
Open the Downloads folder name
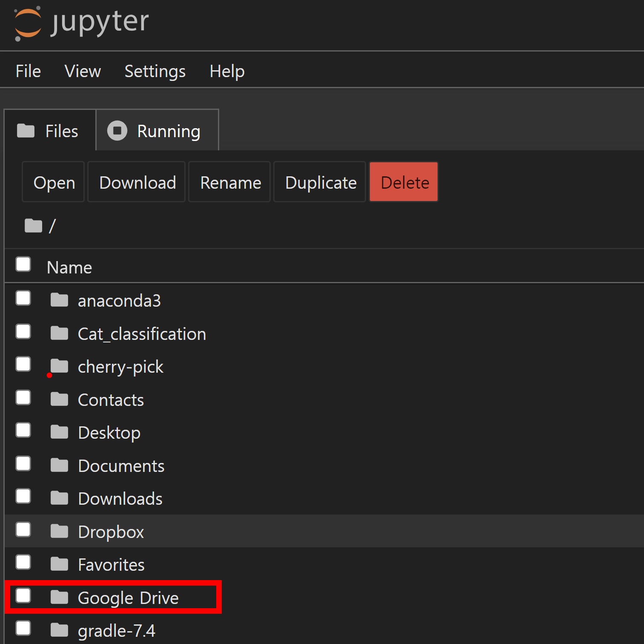tap(120, 499)
